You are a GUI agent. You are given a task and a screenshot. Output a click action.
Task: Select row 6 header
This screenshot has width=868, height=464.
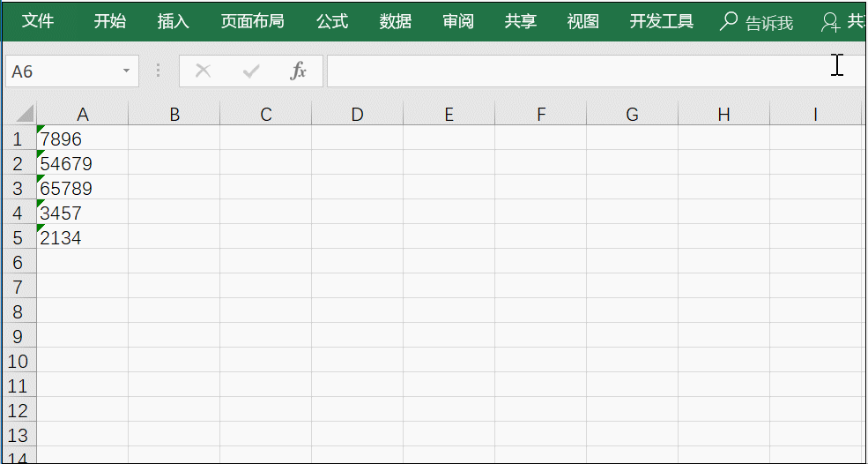pyautogui.click(x=19, y=262)
